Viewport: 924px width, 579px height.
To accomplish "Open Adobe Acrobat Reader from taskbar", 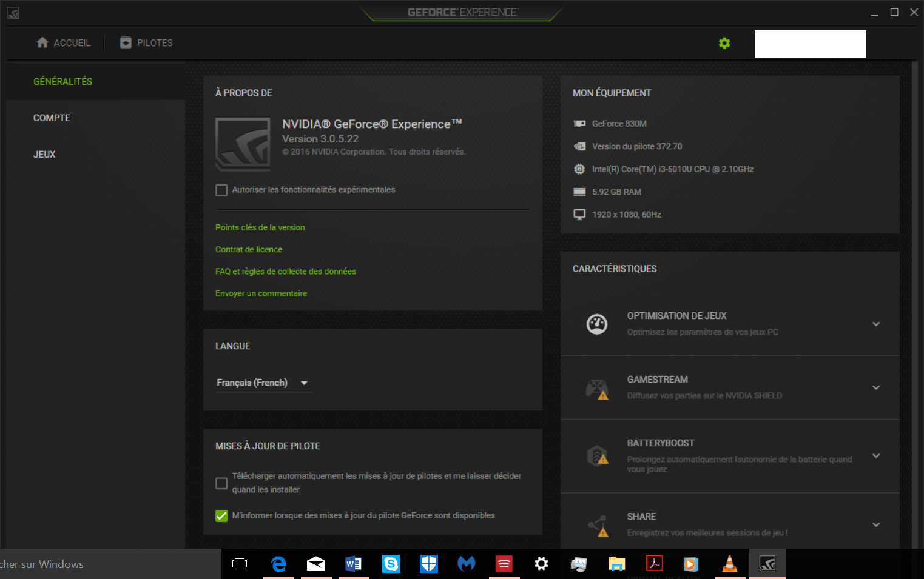I will point(654,564).
